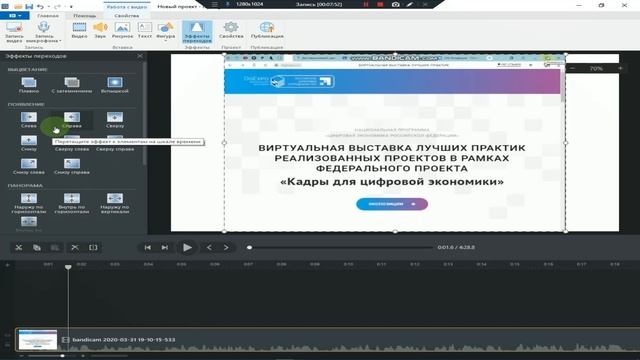Expand the Запись микрофона dropdown arrow
Viewport: 640px width, 360px height.
(60, 41)
